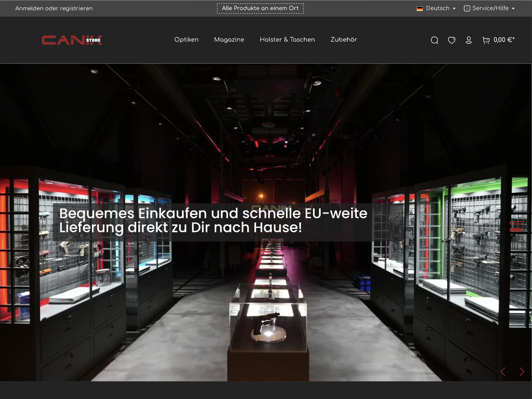Open the wishlist heart icon
This screenshot has width=532, height=399.
(451, 40)
